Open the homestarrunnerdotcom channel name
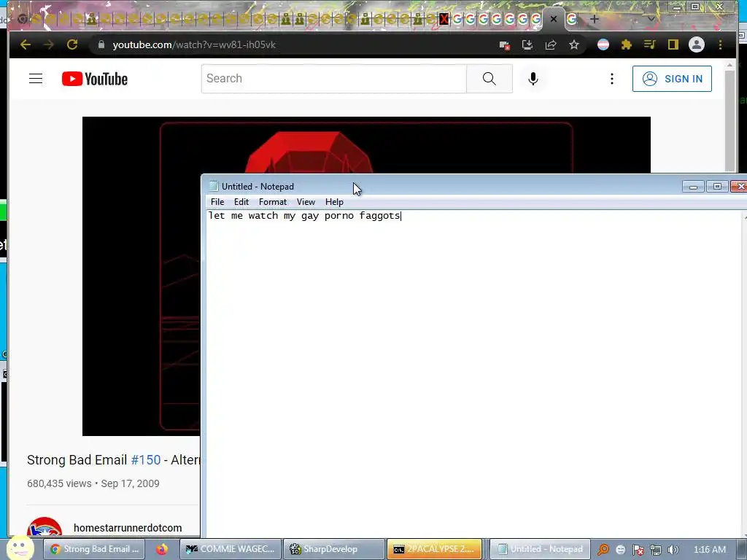The width and height of the screenshot is (747, 560). [128, 528]
